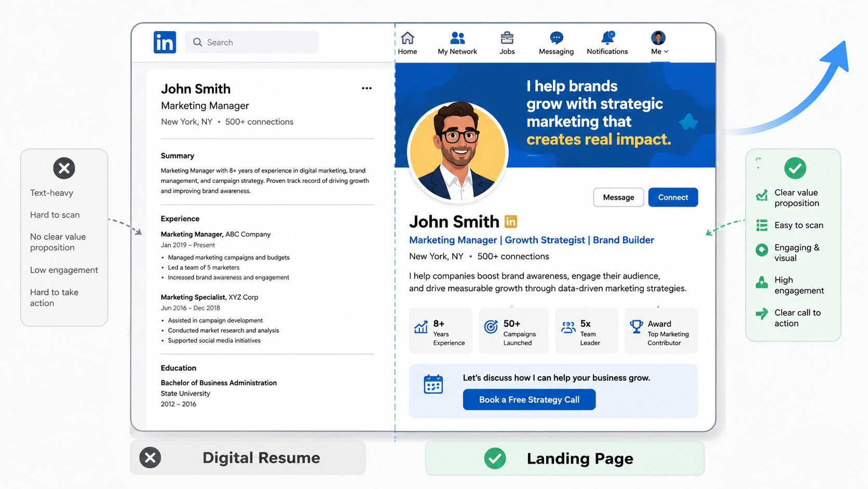Viewport: 868px width, 489px height.
Task: Click the Text-heavy item
Action: [51, 193]
